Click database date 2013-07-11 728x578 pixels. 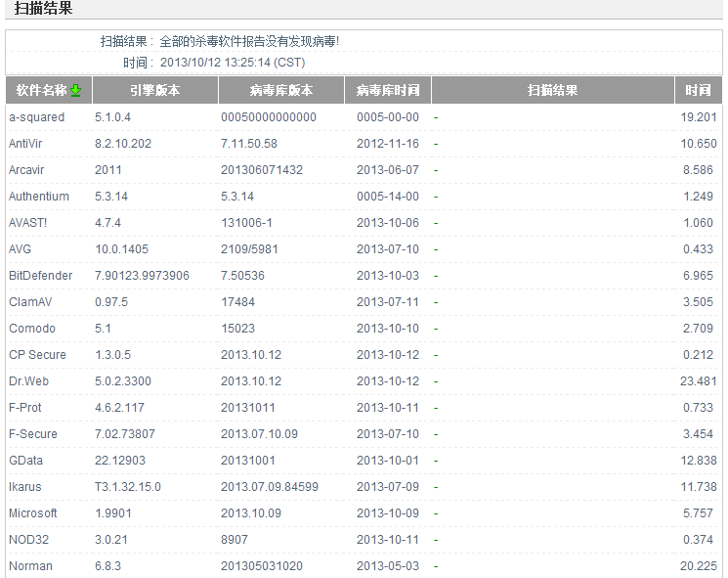[x=388, y=302]
